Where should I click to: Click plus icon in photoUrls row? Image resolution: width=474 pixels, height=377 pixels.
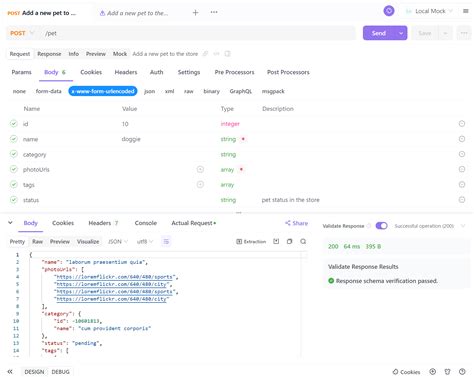click(x=200, y=169)
